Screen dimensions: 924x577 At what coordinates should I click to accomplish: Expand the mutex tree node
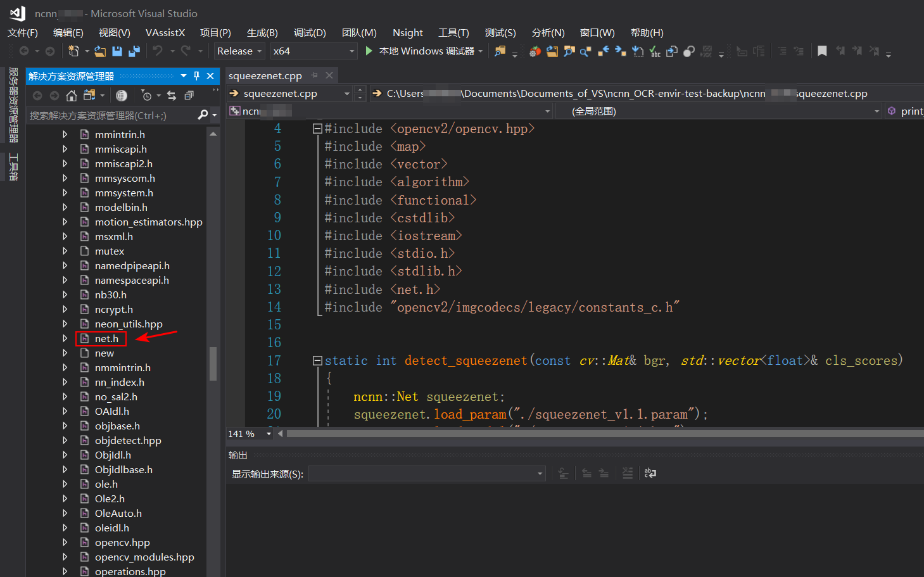65,251
